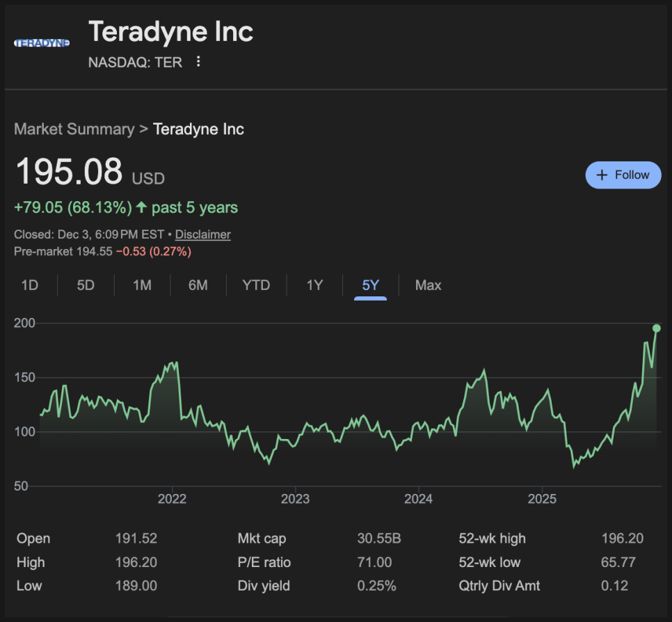The height and width of the screenshot is (622, 672).
Task: Follow Teradyne Inc stock
Action: [x=623, y=175]
